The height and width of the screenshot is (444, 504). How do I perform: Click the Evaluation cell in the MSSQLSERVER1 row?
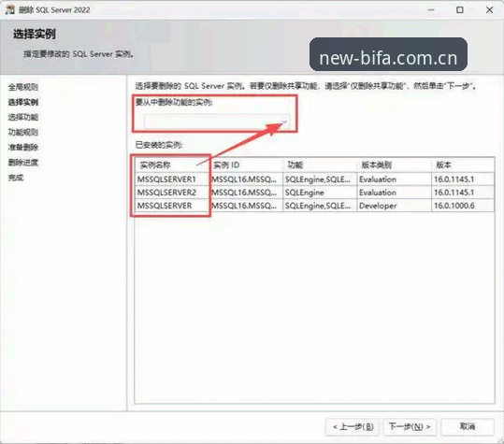coord(394,179)
